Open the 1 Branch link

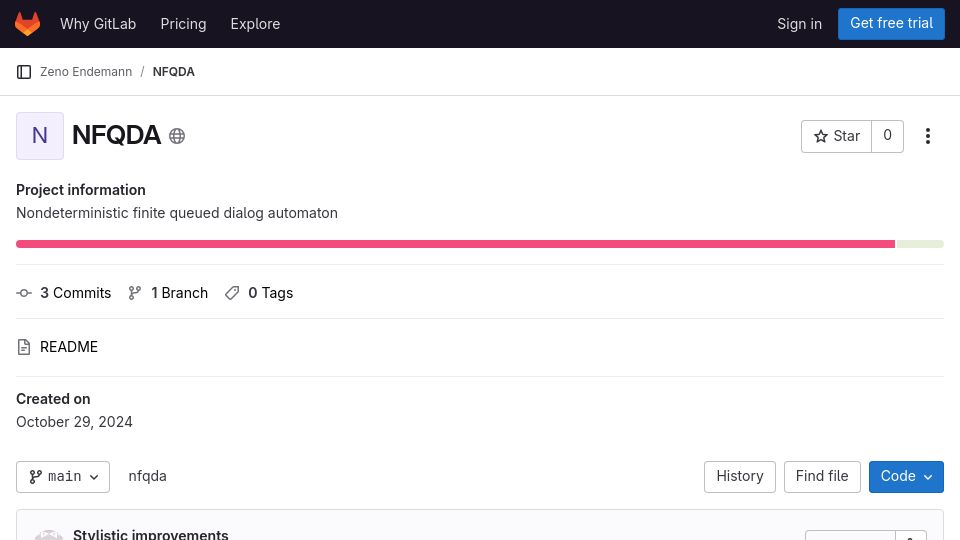click(x=168, y=293)
